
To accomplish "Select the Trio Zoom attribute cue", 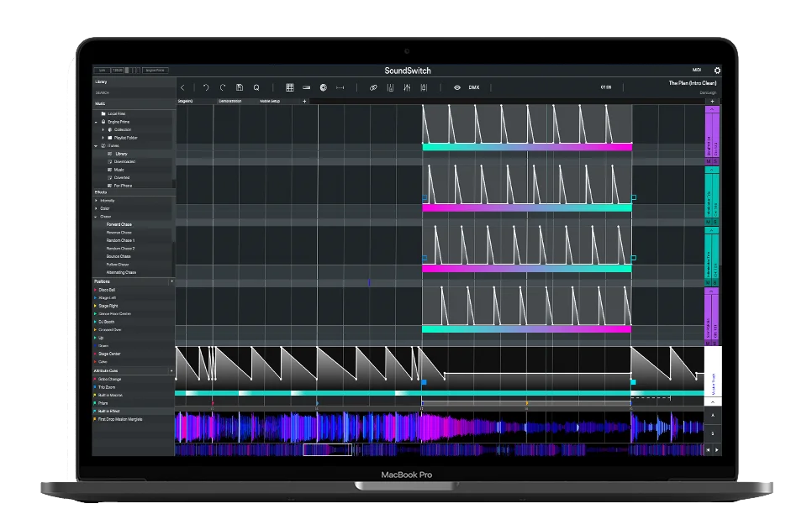I will coord(107,387).
